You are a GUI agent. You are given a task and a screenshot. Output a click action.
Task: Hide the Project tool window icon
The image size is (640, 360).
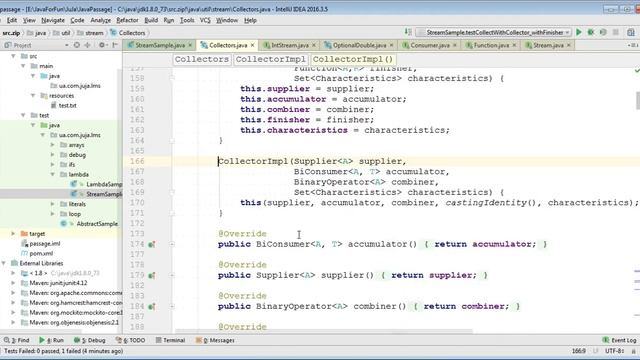115,45
